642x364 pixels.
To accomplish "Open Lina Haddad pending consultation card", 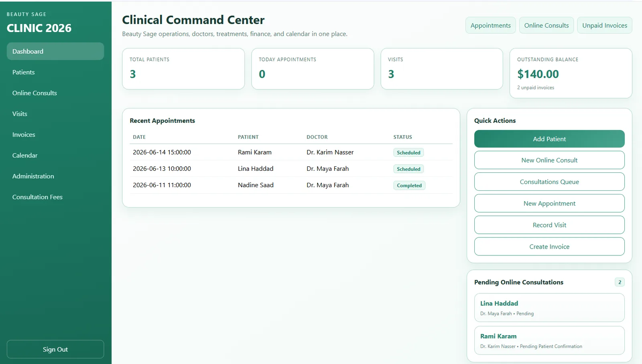I will click(549, 307).
